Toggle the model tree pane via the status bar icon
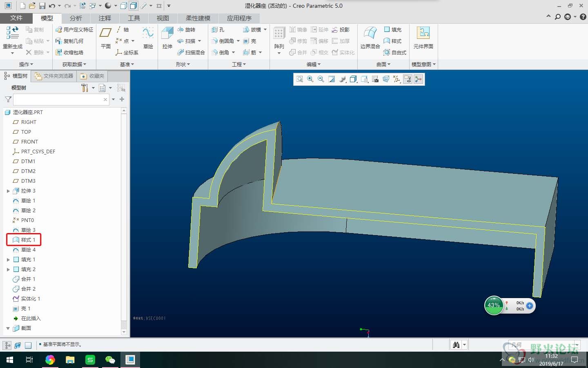588x368 pixels. pos(7,346)
